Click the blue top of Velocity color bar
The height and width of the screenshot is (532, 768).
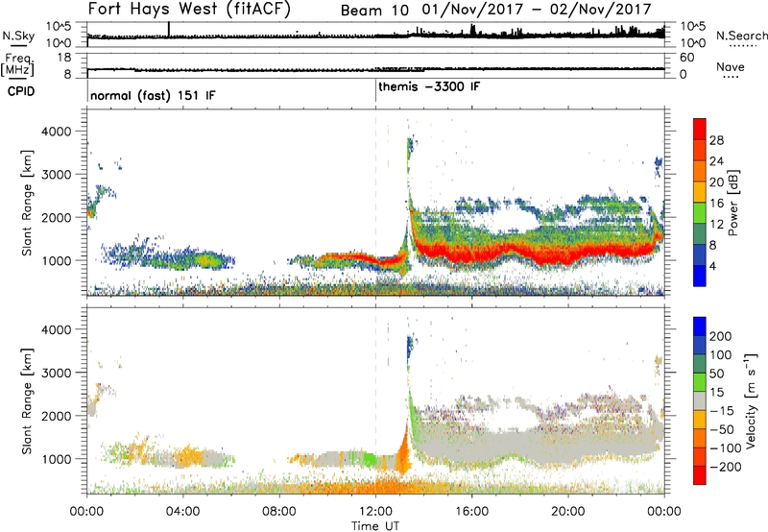pyautogui.click(x=700, y=326)
